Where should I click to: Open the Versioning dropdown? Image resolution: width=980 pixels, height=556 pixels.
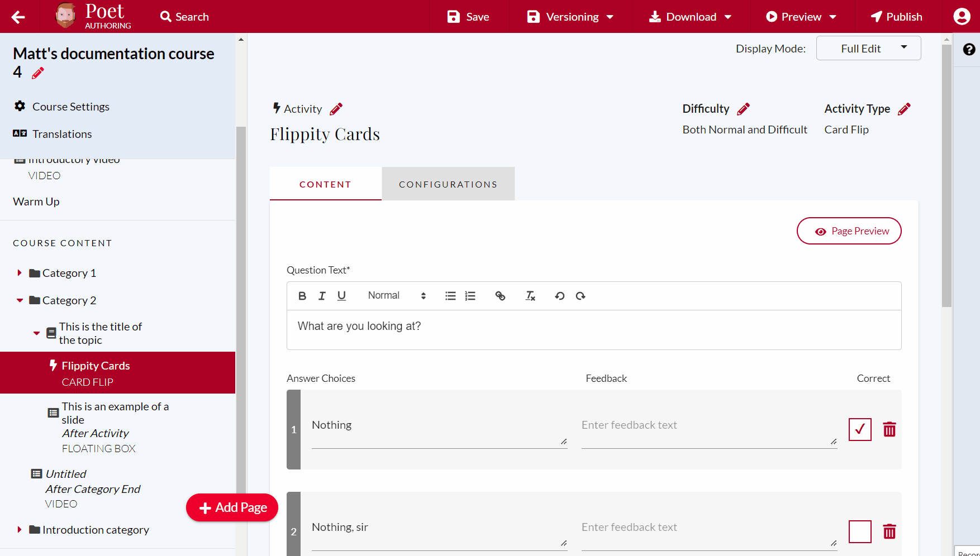tap(569, 16)
